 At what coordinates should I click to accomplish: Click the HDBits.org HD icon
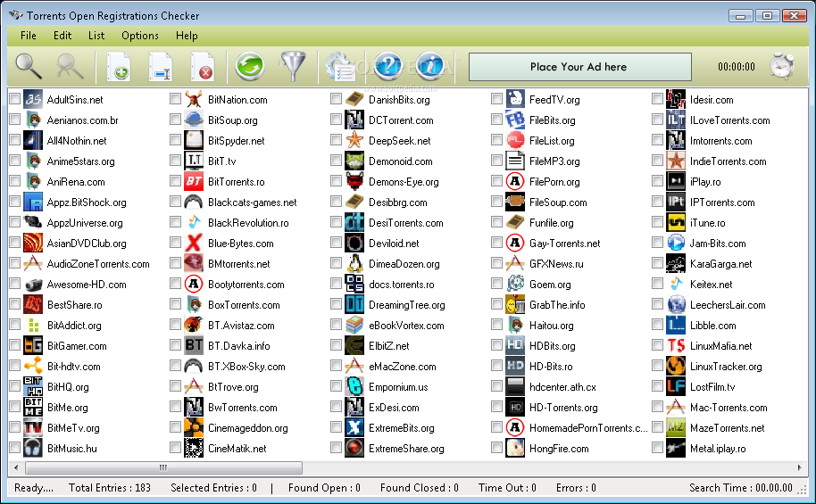(x=515, y=346)
